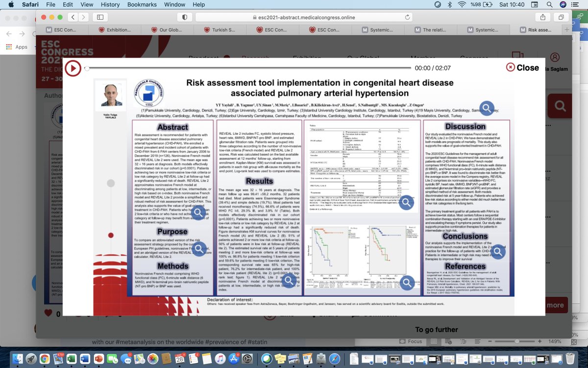This screenshot has height=368, width=588.
Task: Select the Risk asse... tab
Action: (x=537, y=30)
